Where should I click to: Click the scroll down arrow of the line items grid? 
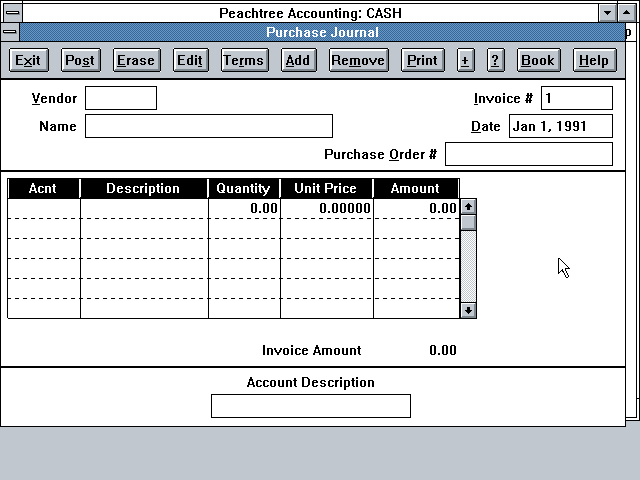click(468, 311)
